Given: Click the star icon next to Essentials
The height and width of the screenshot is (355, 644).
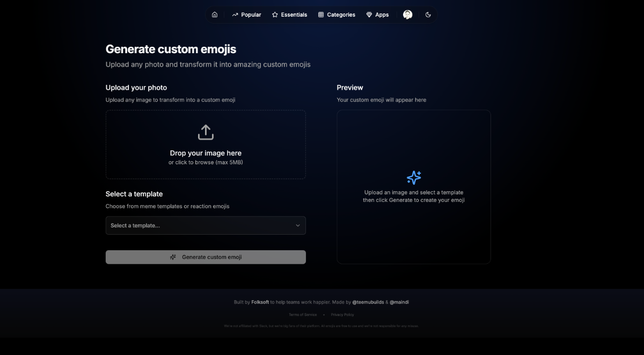Looking at the screenshot, I should (275, 15).
